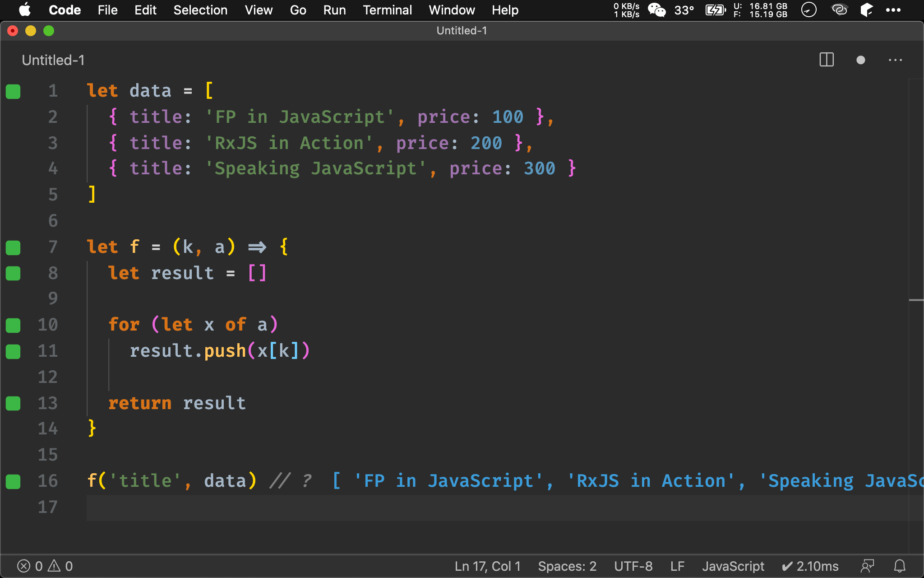The image size is (924, 578).
Task: Open the Apple menu
Action: click(x=25, y=10)
